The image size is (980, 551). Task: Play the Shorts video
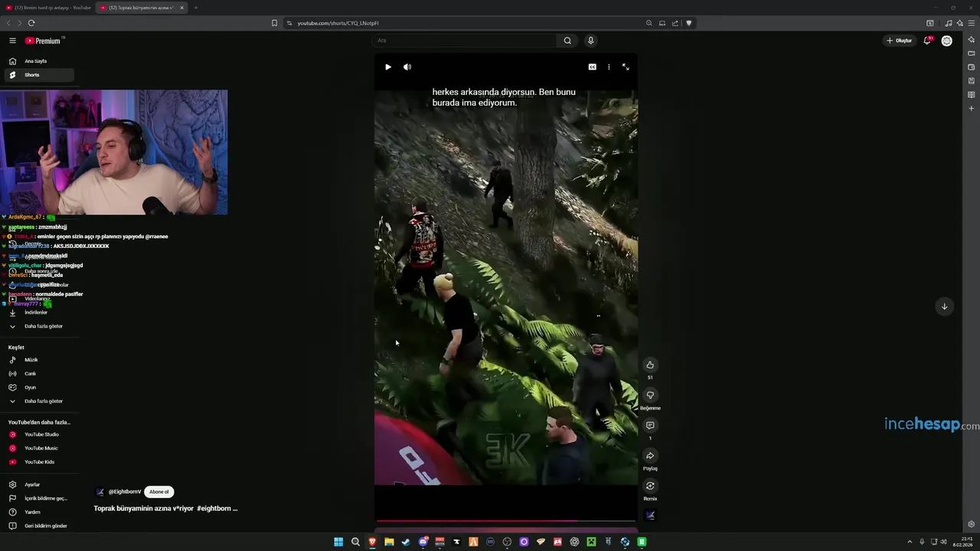[388, 67]
